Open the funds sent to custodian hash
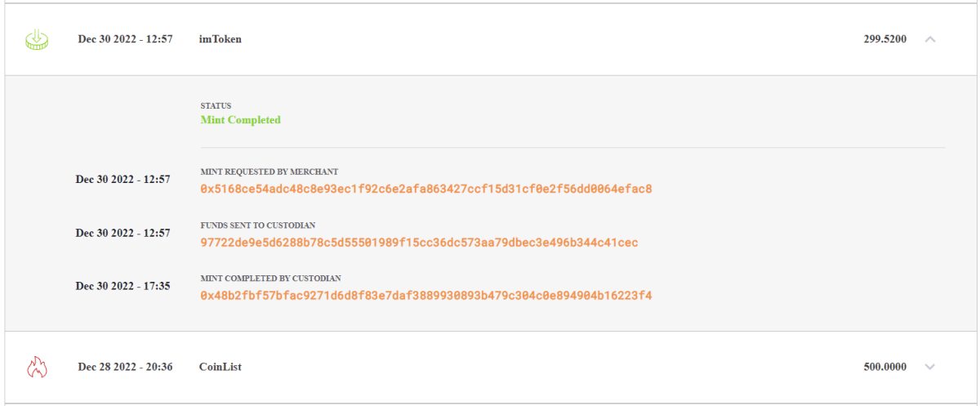Image resolution: width=980 pixels, height=406 pixels. click(419, 243)
